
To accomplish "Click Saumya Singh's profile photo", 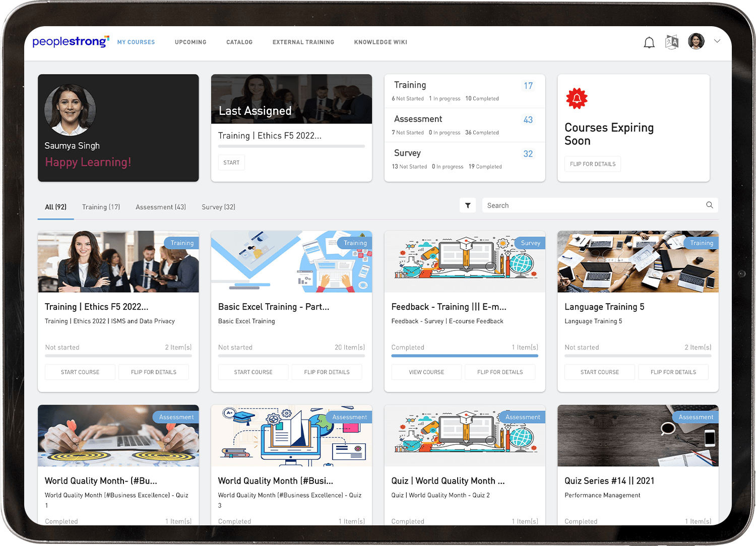I will [70, 110].
